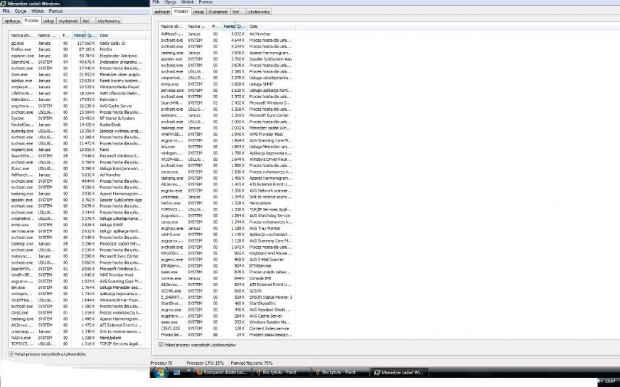Click the system tray clock area
This screenshot has width=620, height=387.
(609, 381)
